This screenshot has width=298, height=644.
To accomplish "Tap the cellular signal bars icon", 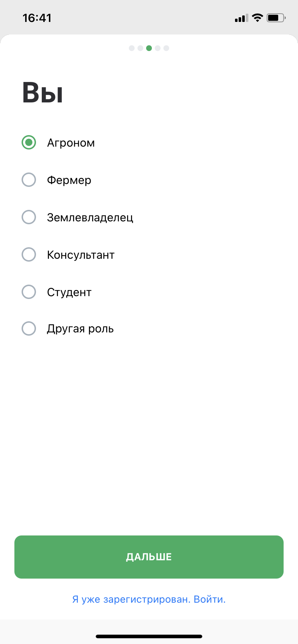I will 241,18.
